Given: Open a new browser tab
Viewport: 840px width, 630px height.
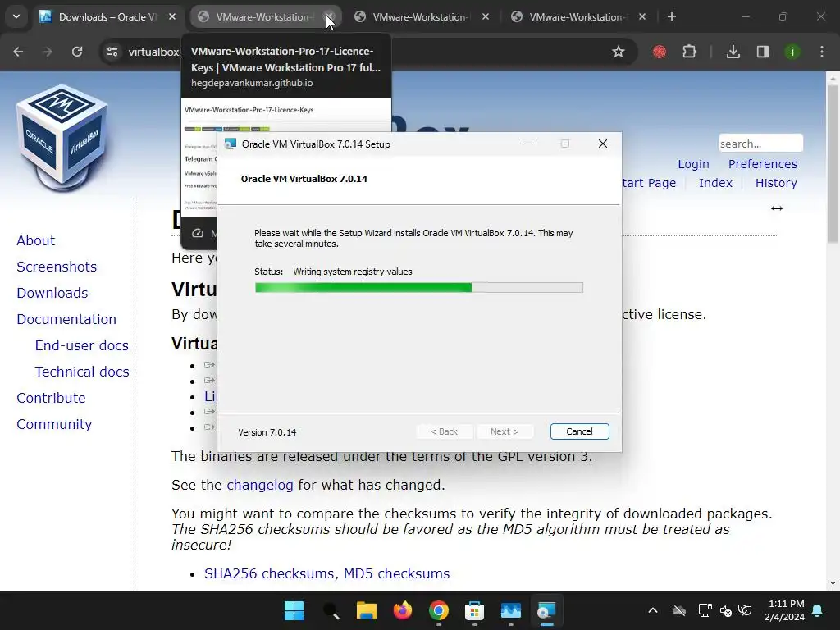Looking at the screenshot, I should click(671, 16).
